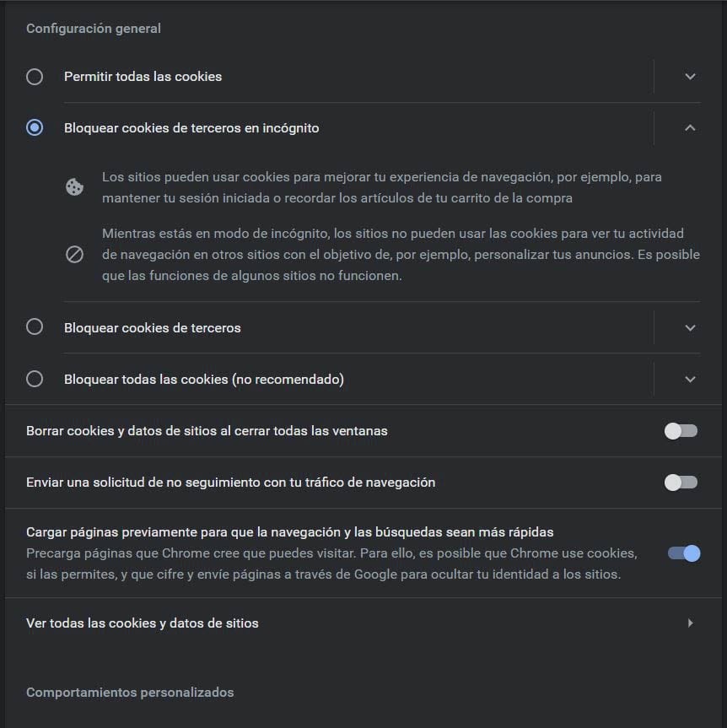Screen dimensions: 727x728
Task: Click the blocked circle icon
Action: [x=74, y=254]
